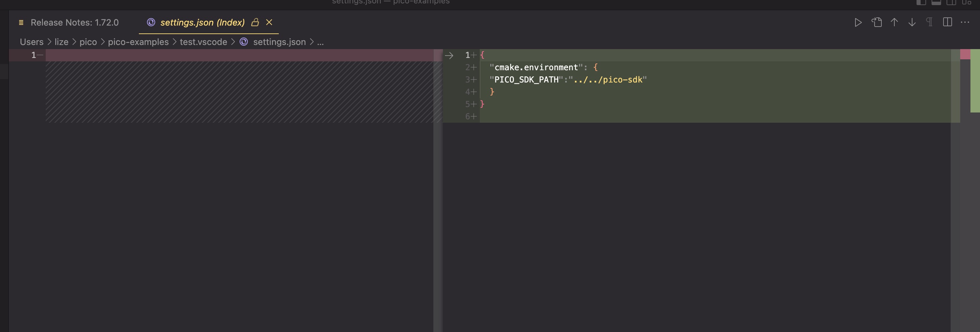Click the Release Notes tab list icon
The width and height of the screenshot is (980, 332).
(x=21, y=22)
